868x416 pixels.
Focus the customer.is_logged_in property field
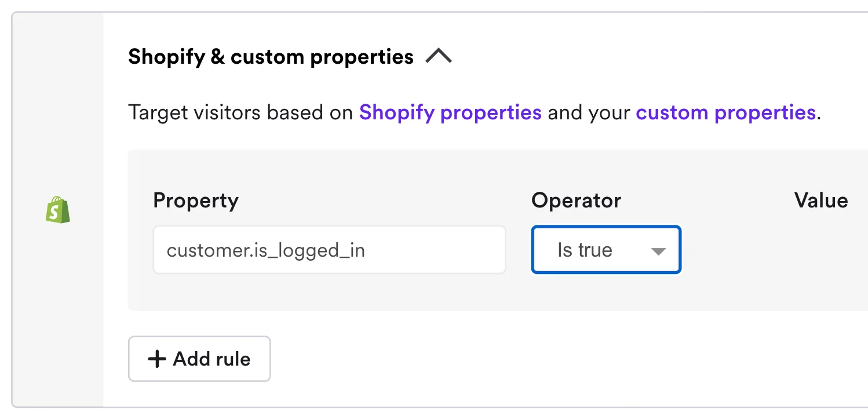(329, 250)
